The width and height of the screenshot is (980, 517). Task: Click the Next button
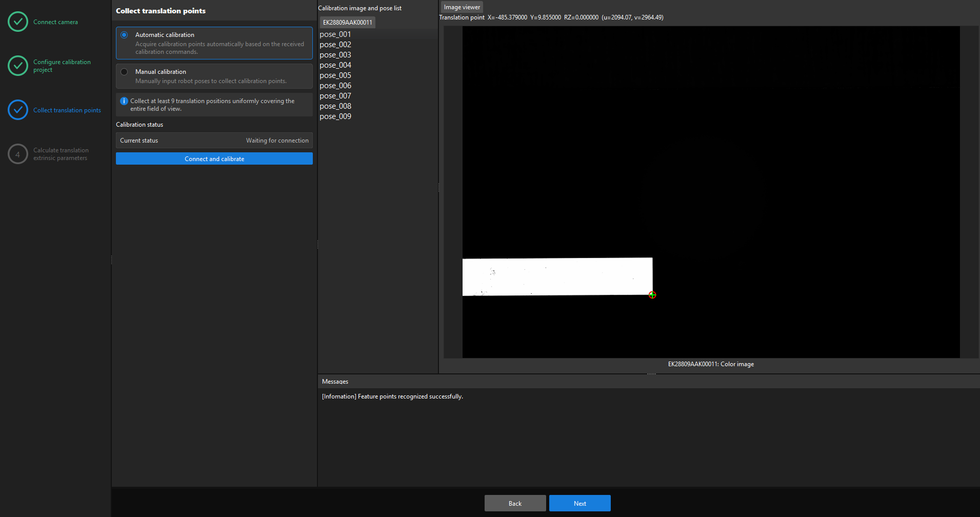coord(580,503)
